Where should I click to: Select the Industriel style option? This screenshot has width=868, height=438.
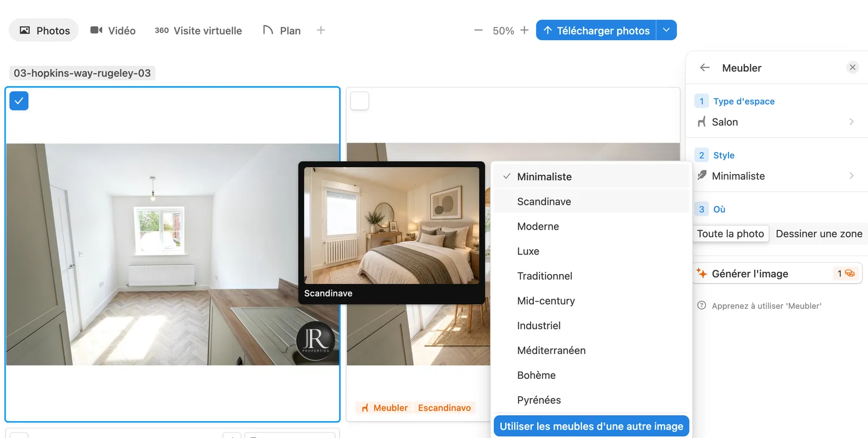tap(591, 326)
